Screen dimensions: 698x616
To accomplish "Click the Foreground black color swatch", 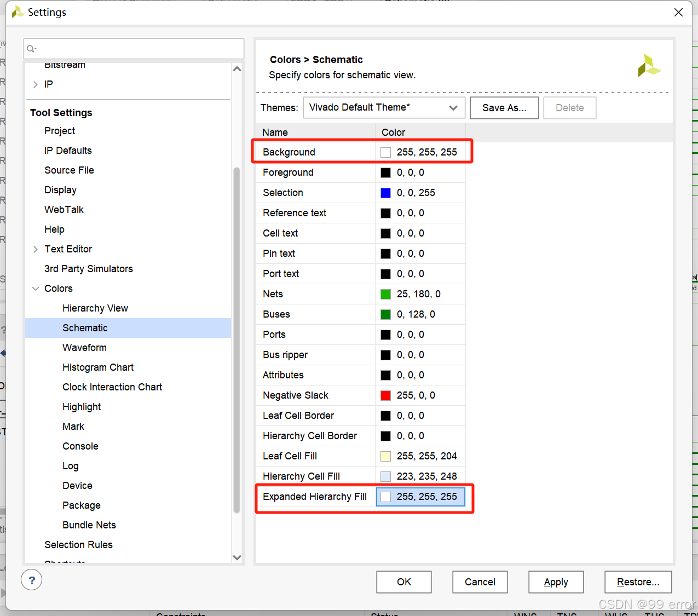I will (386, 172).
